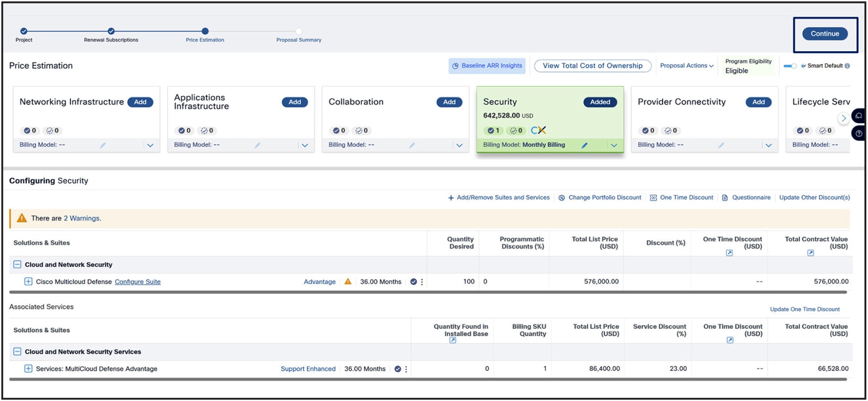The width and height of the screenshot is (868, 401).
Task: Edit Applications Infrastructure billing model pencil
Action: click(257, 145)
